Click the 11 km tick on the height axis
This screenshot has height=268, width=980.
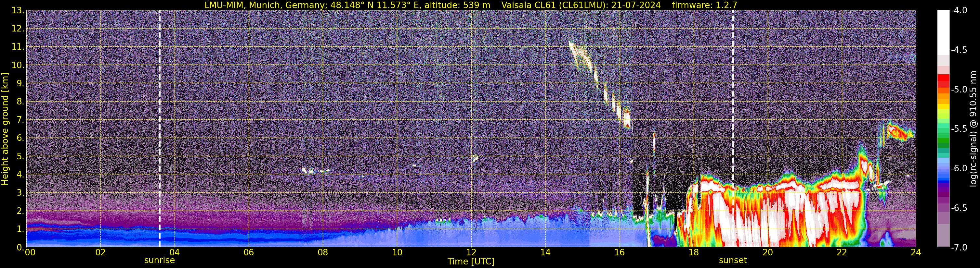tap(18, 47)
